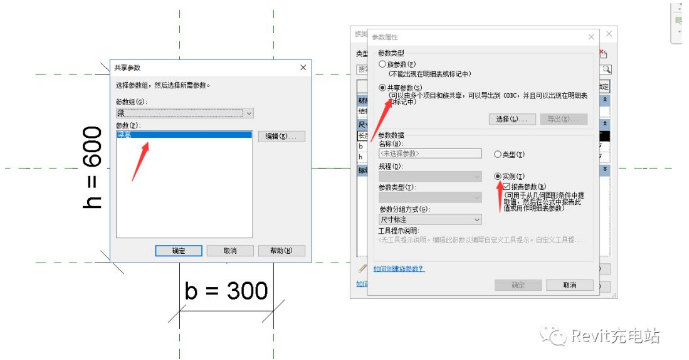Select the 实例 radio button

pos(497,176)
